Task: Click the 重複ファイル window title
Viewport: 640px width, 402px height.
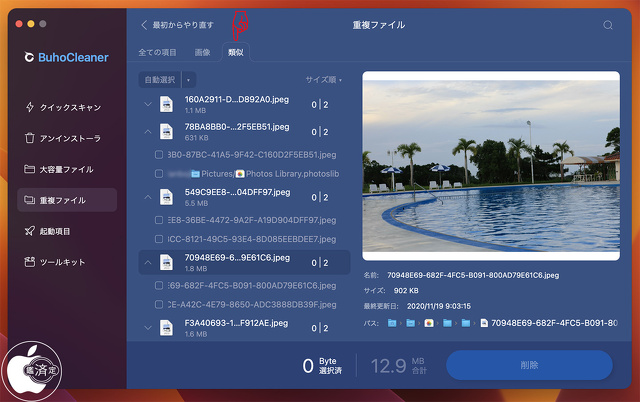Action: point(379,25)
